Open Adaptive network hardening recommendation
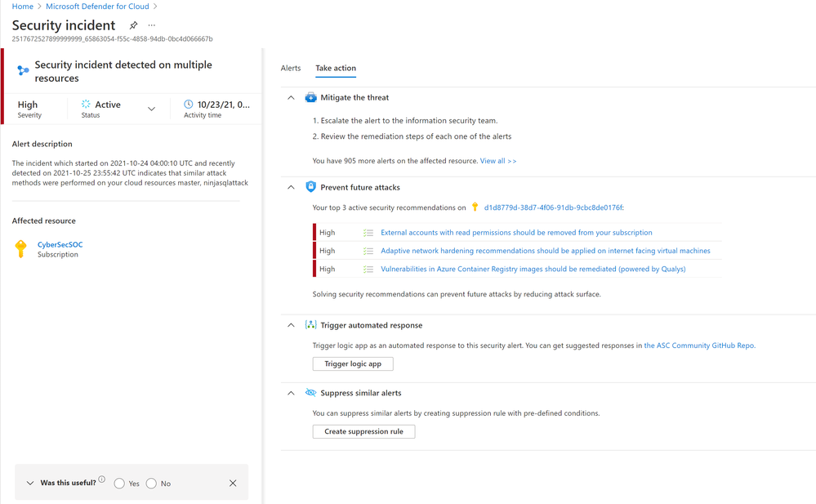 pos(546,251)
